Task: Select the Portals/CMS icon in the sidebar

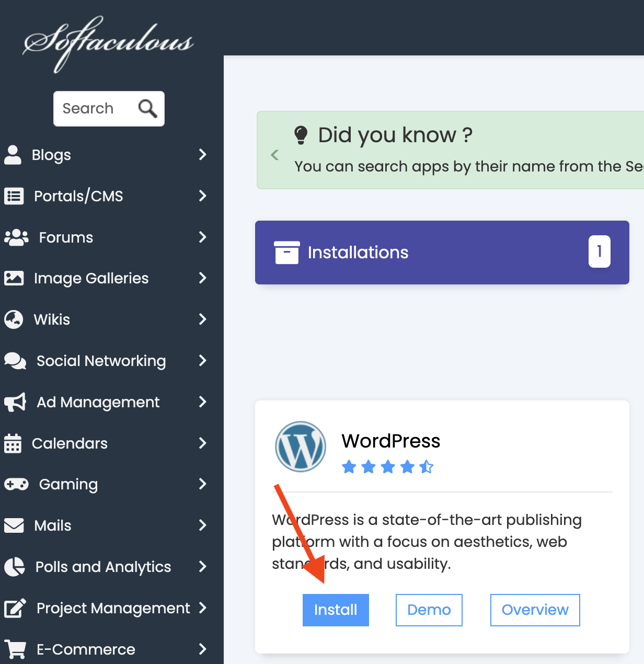Action: point(13,196)
